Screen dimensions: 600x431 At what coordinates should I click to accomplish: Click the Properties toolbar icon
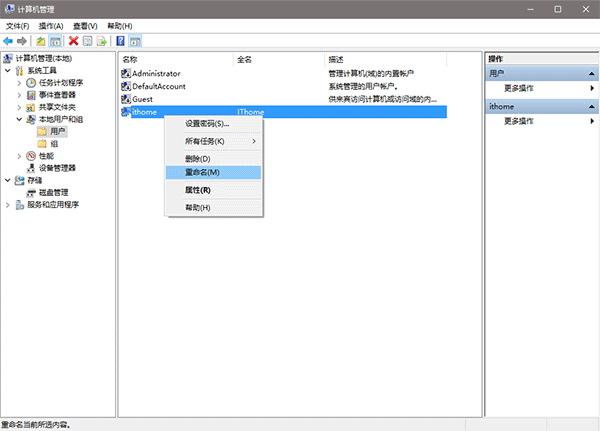point(88,41)
